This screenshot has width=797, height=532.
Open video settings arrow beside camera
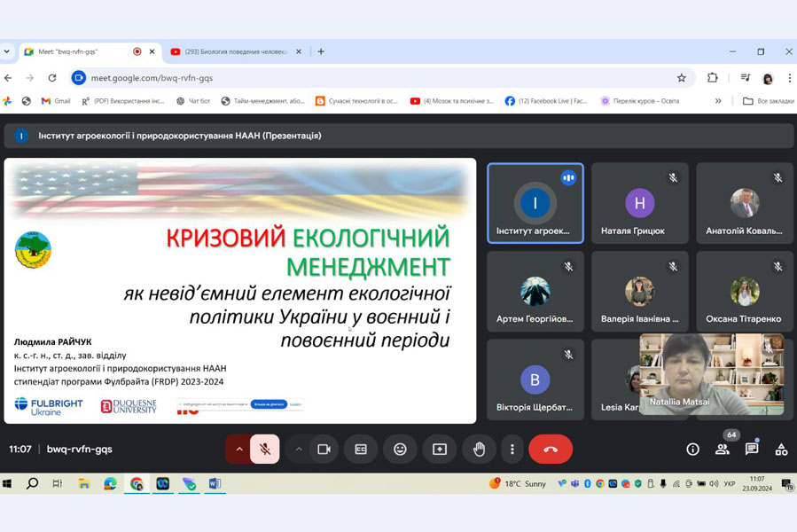point(299,450)
